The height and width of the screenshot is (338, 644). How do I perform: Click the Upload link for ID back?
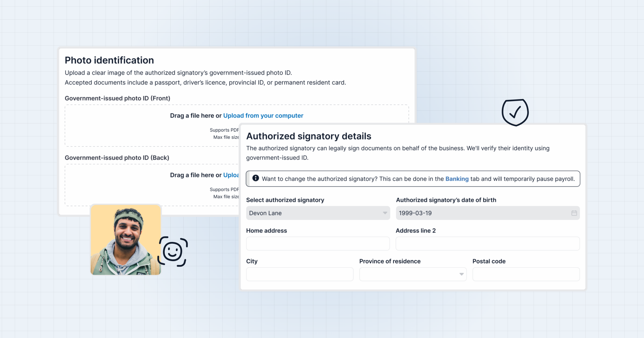231,175
